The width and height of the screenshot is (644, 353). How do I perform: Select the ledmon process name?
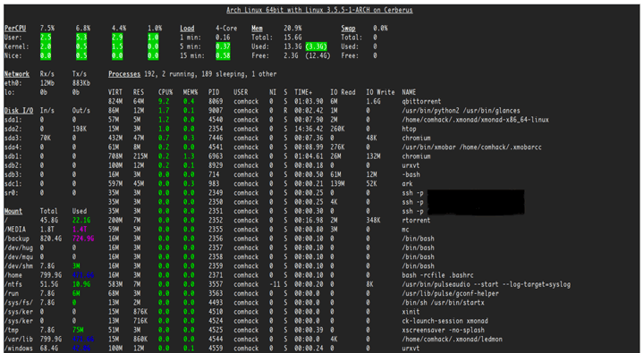point(452,339)
